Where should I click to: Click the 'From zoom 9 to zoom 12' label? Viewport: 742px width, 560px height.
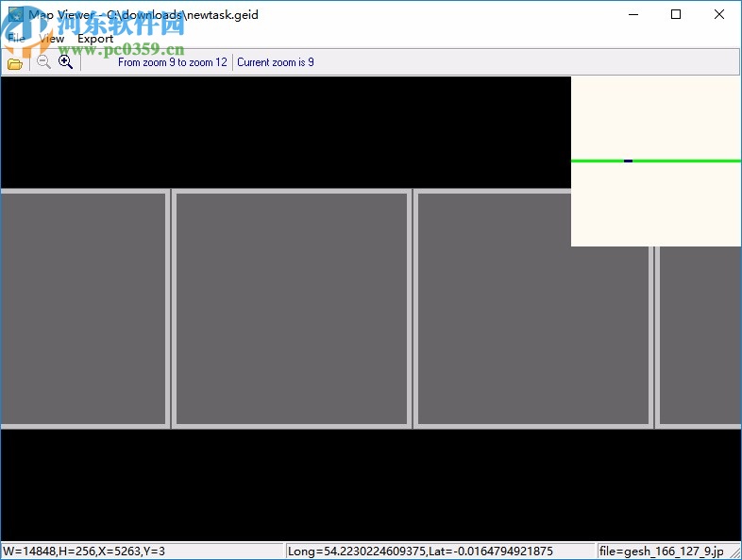(173, 62)
